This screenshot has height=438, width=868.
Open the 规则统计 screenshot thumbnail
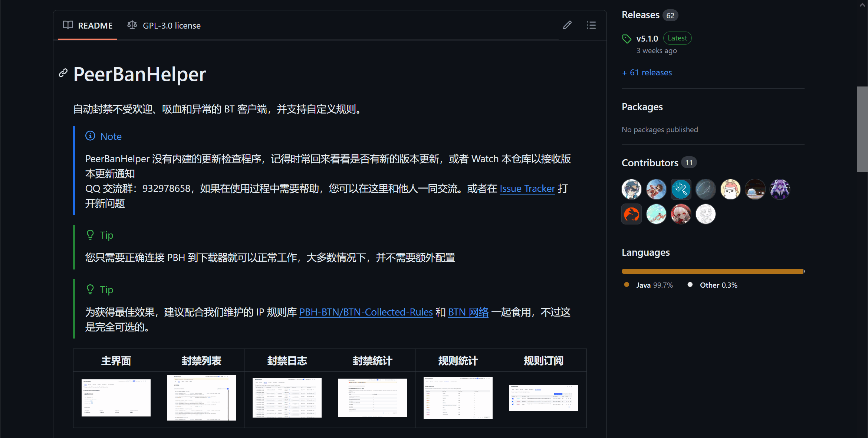tap(458, 398)
